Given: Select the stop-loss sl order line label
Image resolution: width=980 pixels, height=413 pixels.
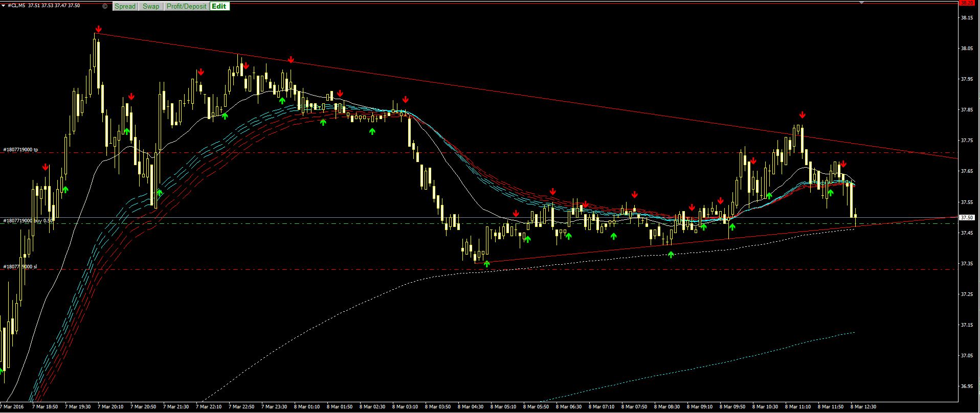Looking at the screenshot, I should 20,267.
